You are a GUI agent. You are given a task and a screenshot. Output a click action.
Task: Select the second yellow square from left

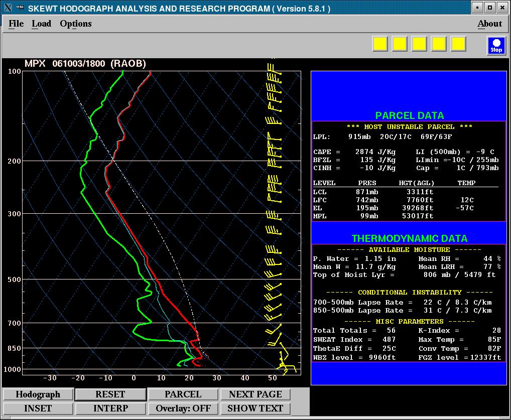pos(400,44)
